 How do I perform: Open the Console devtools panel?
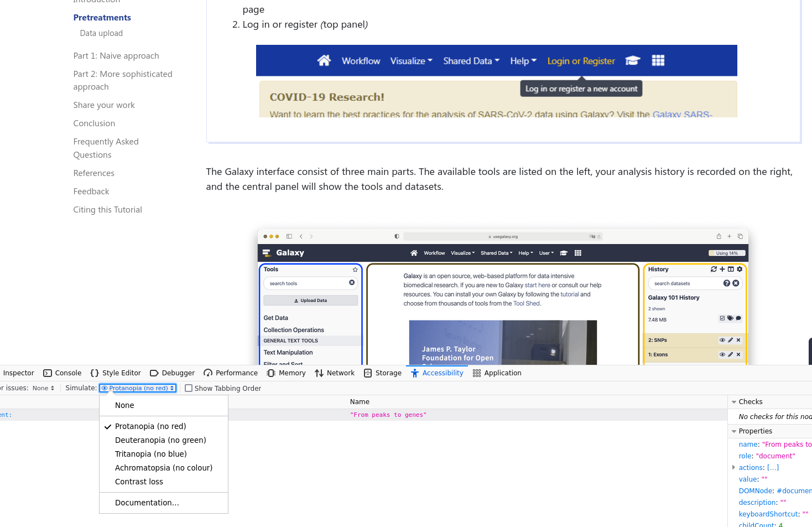point(63,373)
